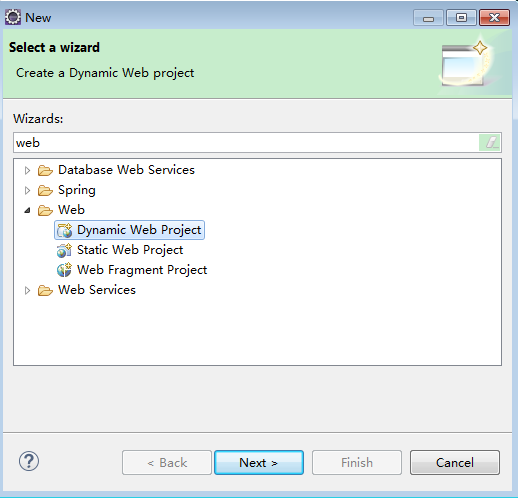Click the Dynamic Web Project globe icon
Screen dimensions: 518x498
(x=64, y=230)
